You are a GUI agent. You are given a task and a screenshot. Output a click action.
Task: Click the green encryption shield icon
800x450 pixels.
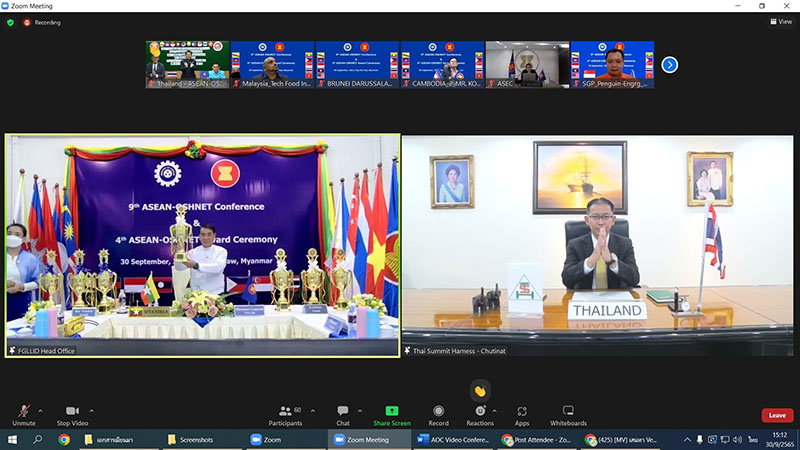click(x=11, y=21)
